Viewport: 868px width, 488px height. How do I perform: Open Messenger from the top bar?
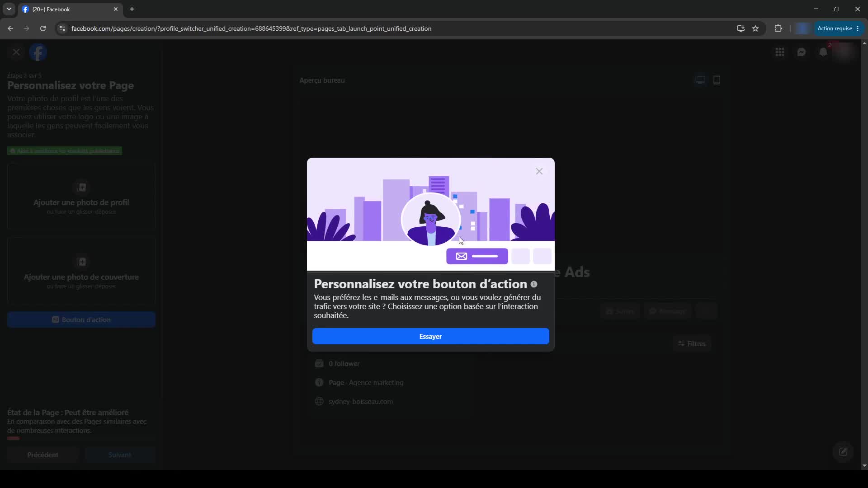[x=801, y=52]
